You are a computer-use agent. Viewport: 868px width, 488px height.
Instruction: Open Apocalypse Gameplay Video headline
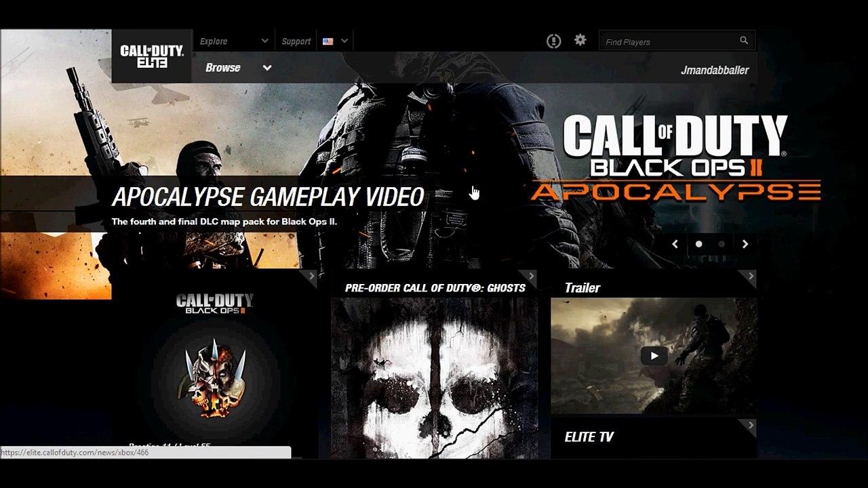point(268,197)
